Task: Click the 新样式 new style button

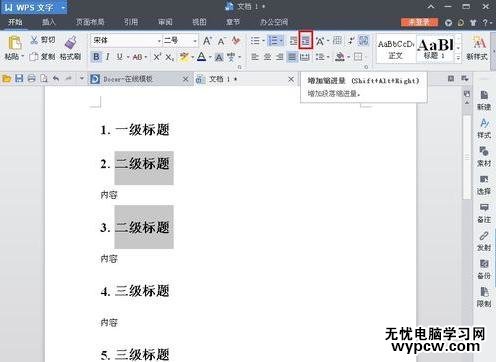Action: (477, 48)
